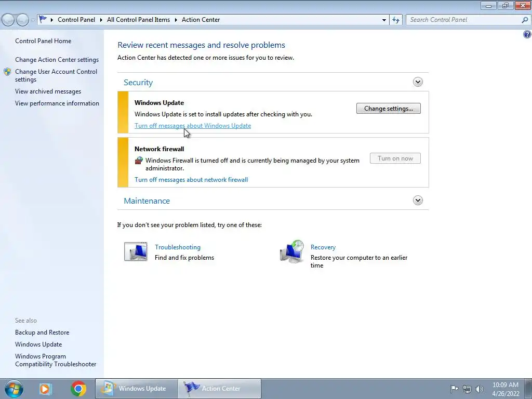Collapse the Security section chevron
Image resolution: width=532 pixels, height=399 pixels.
[x=418, y=82]
